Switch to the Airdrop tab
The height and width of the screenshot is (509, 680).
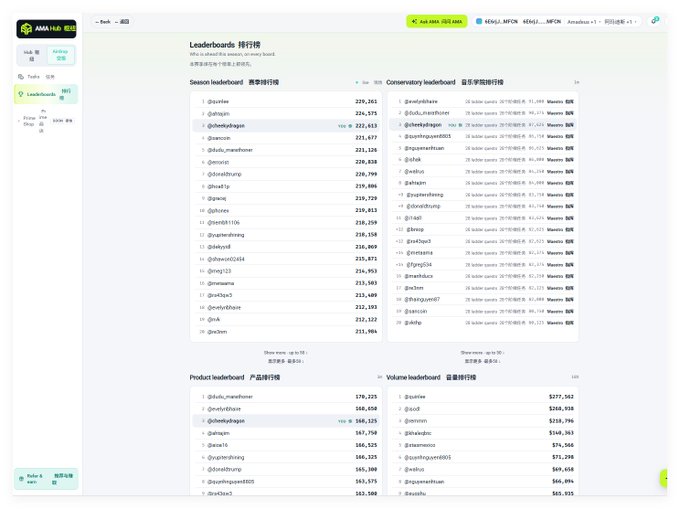(x=61, y=55)
